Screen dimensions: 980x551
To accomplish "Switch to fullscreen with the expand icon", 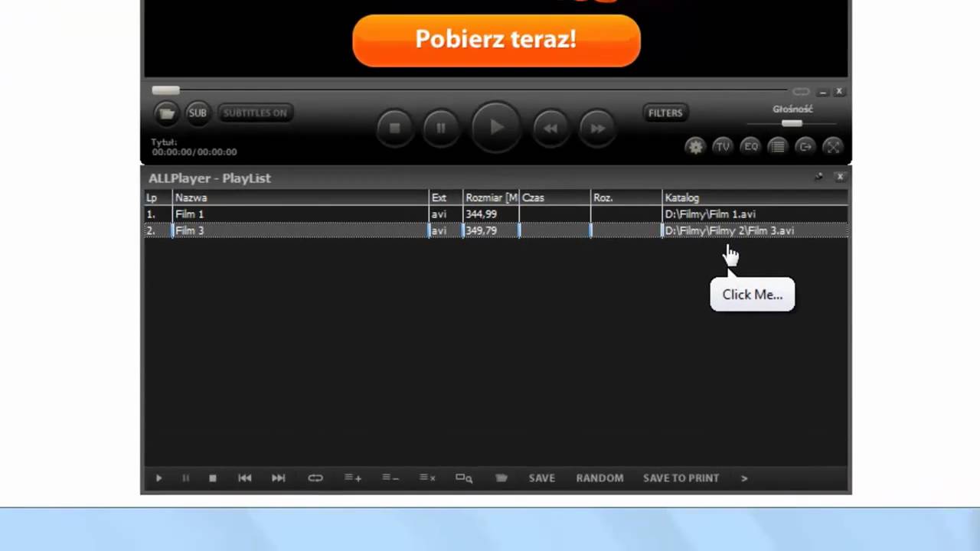I will click(832, 147).
